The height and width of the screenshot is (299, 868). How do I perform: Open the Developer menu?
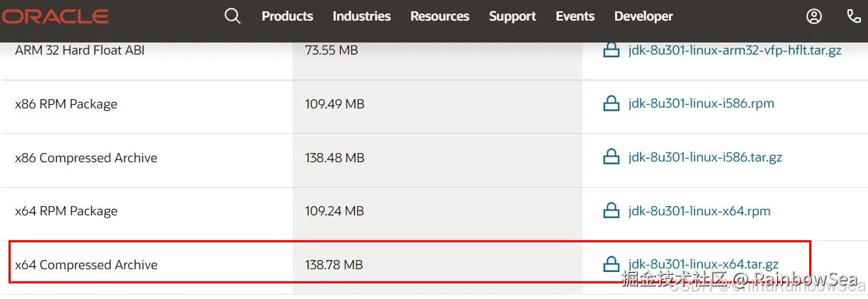coord(643,16)
